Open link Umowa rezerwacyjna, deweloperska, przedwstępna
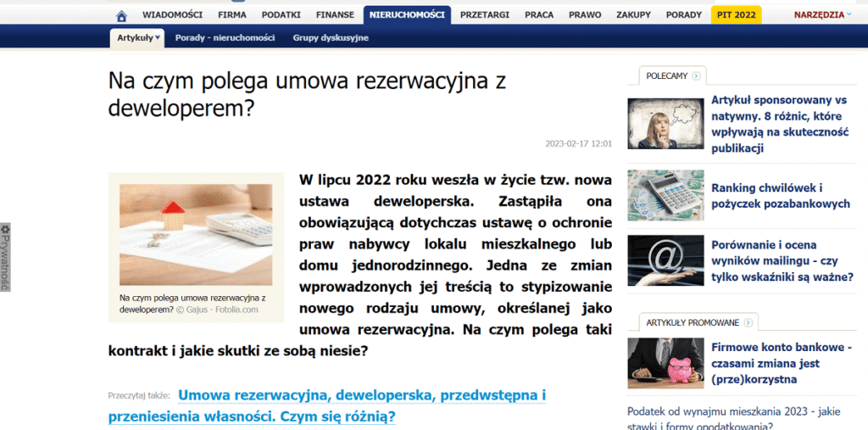868x430 pixels. point(361,395)
